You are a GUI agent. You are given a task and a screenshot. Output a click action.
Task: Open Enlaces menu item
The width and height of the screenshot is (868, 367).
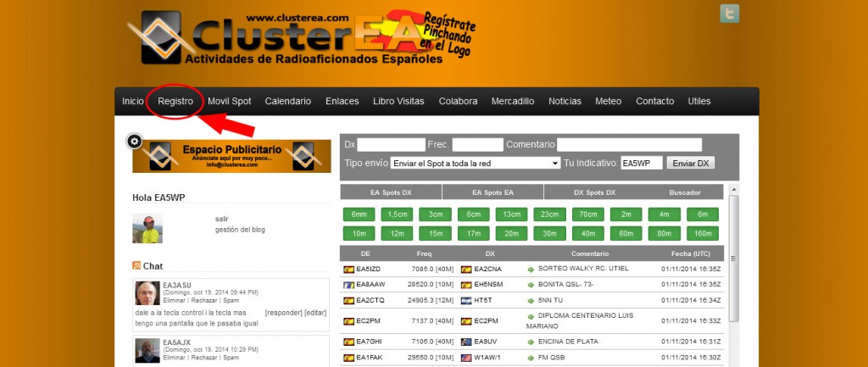coord(342,102)
